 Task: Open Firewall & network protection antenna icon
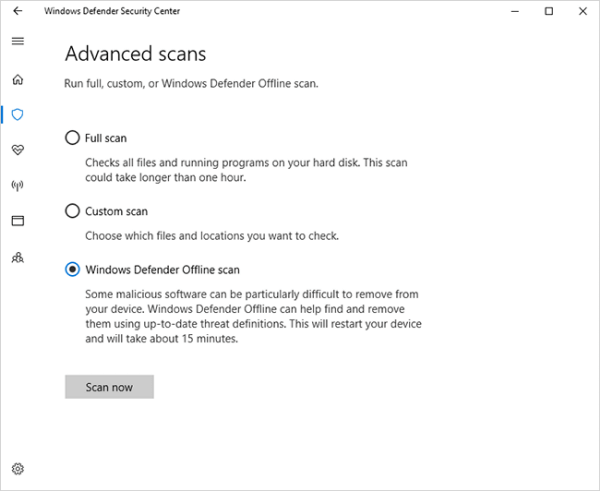pos(18,186)
